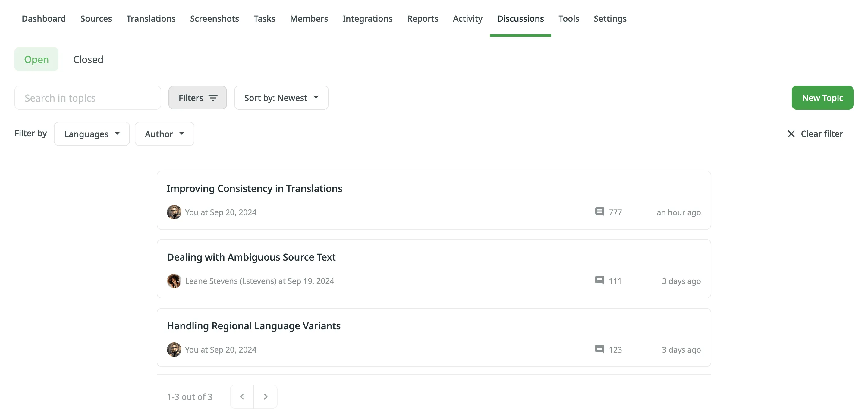Viewport: 868px width, 418px height.
Task: Open Sort by Newest dropdown
Action: tap(281, 98)
